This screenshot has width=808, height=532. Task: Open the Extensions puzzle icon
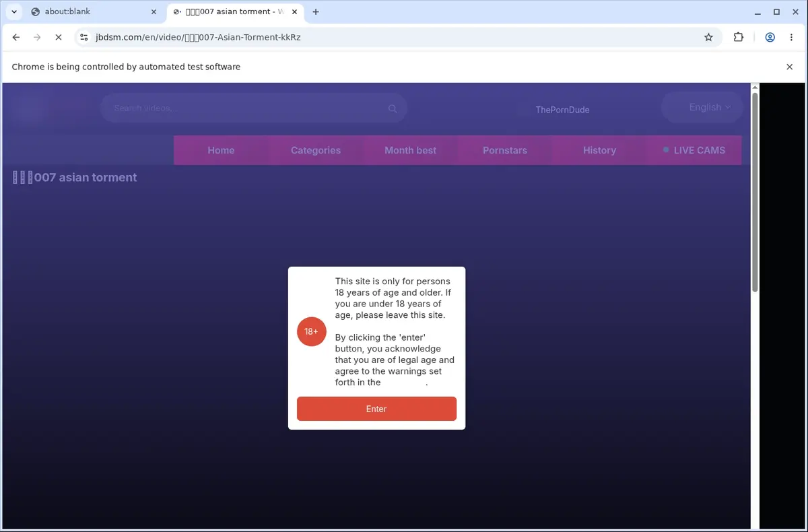739,38
